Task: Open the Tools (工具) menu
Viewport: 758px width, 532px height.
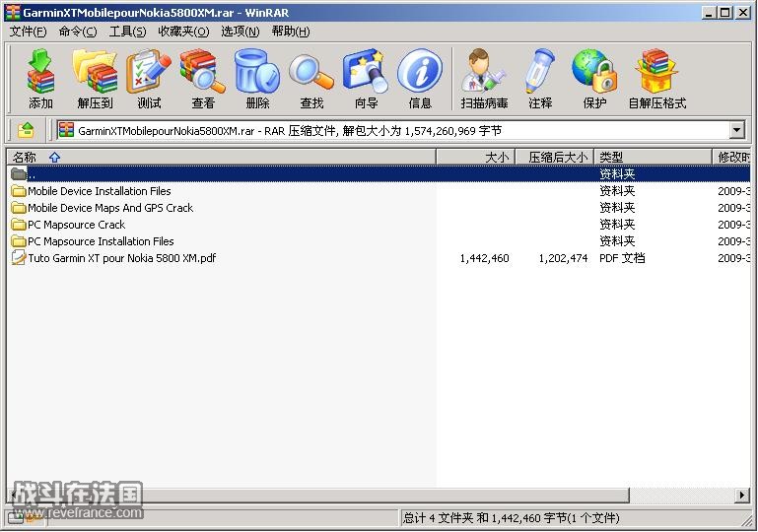Action: click(127, 32)
